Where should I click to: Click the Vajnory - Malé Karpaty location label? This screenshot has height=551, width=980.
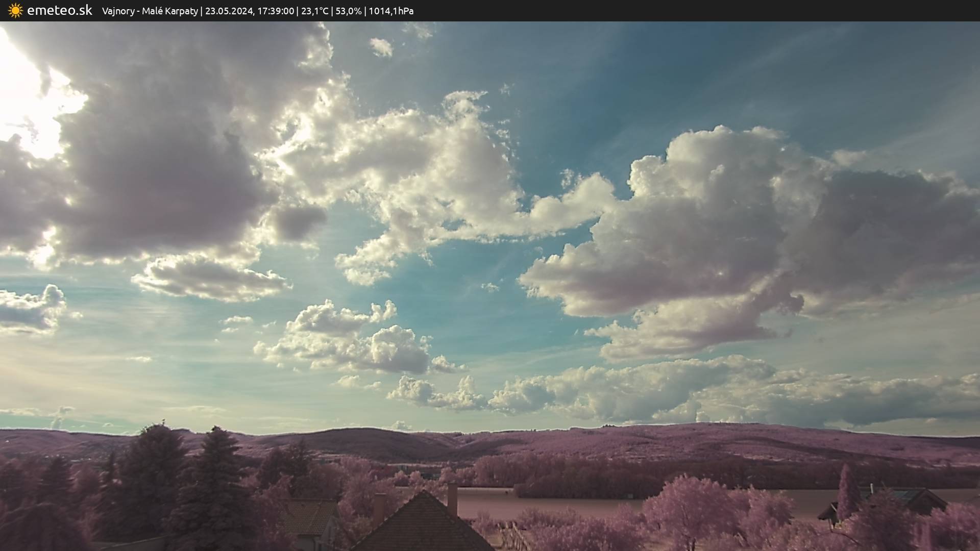pos(150,11)
